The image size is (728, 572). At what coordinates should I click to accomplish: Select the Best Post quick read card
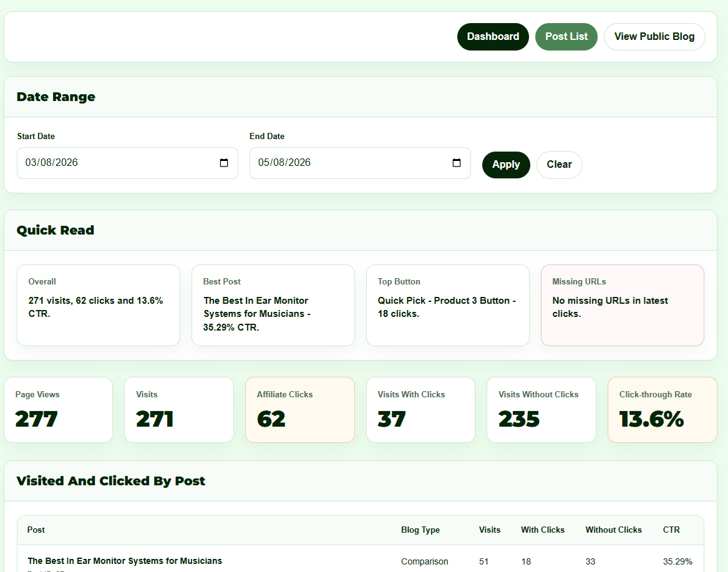(273, 305)
